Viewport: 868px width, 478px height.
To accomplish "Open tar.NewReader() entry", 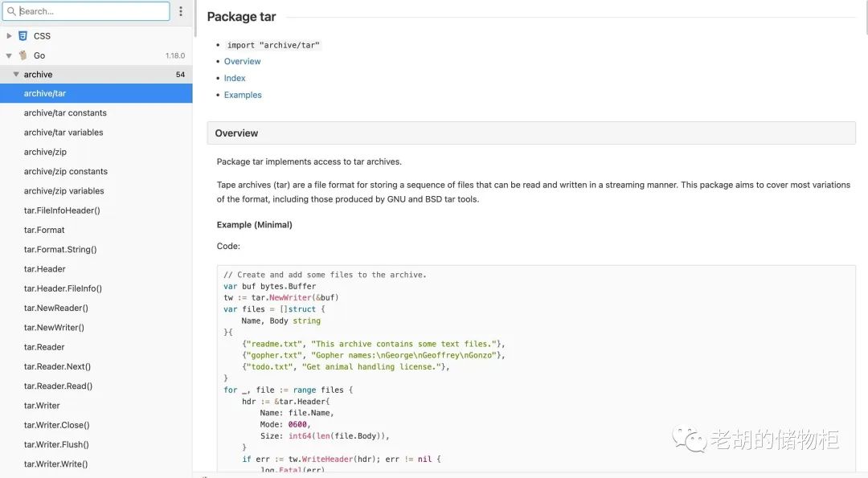I will 96,308.
